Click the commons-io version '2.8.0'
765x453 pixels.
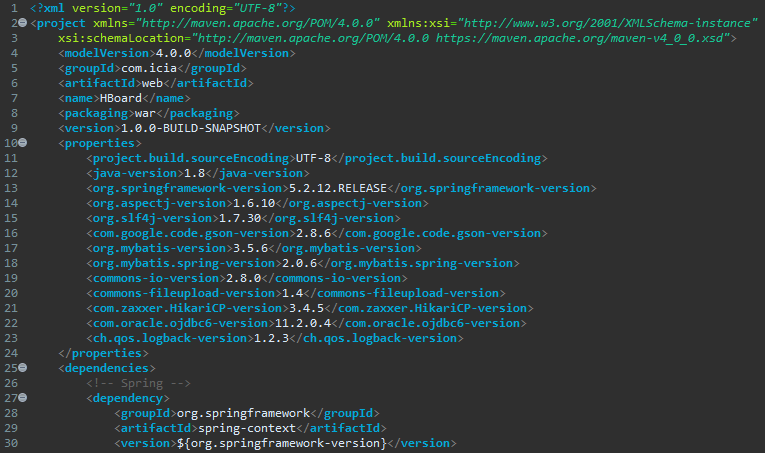point(244,278)
